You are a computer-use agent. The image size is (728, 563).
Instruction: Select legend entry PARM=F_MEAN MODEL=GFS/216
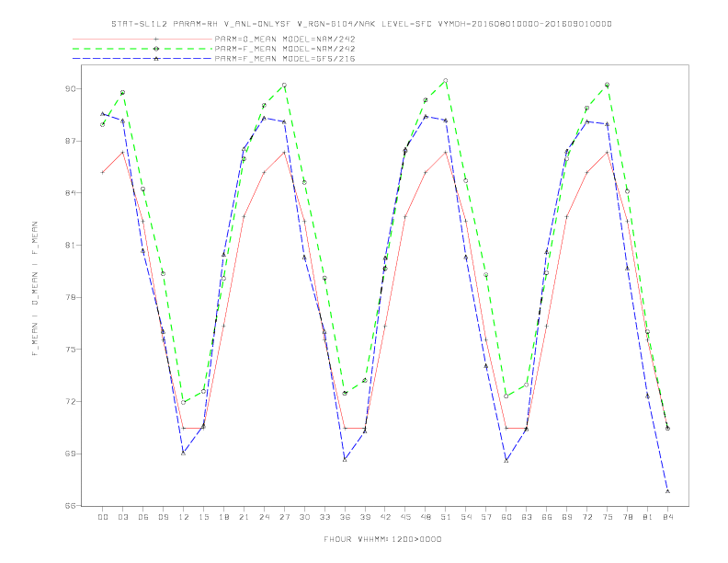(285, 59)
